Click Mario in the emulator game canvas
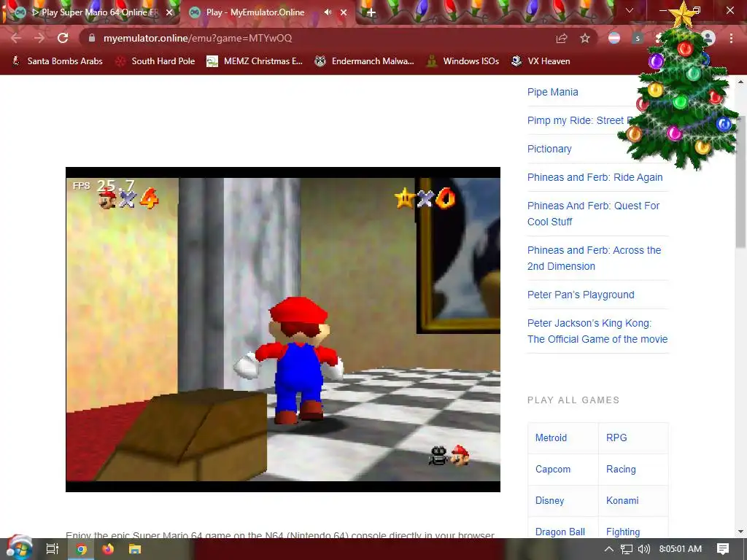747x560 pixels. (295, 360)
